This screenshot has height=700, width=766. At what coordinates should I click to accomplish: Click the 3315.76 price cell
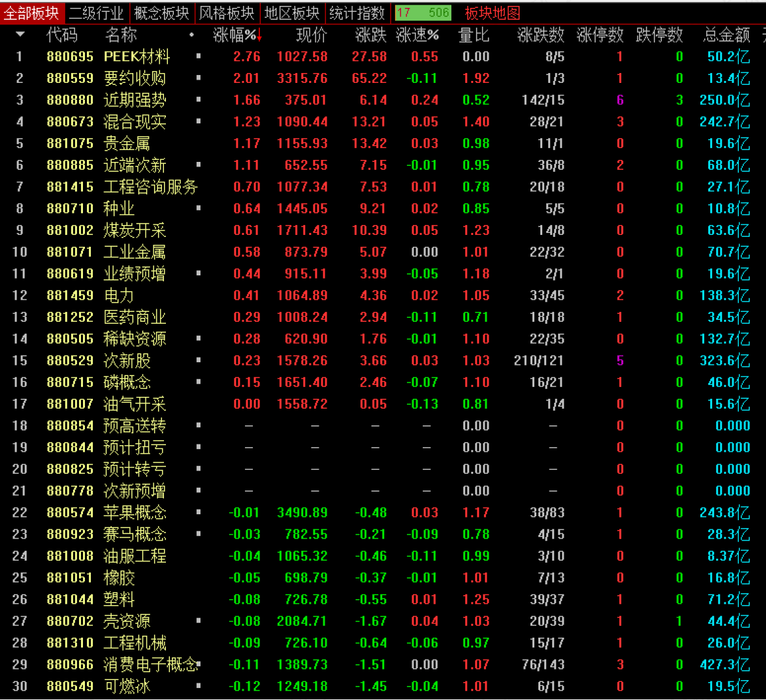(x=302, y=78)
